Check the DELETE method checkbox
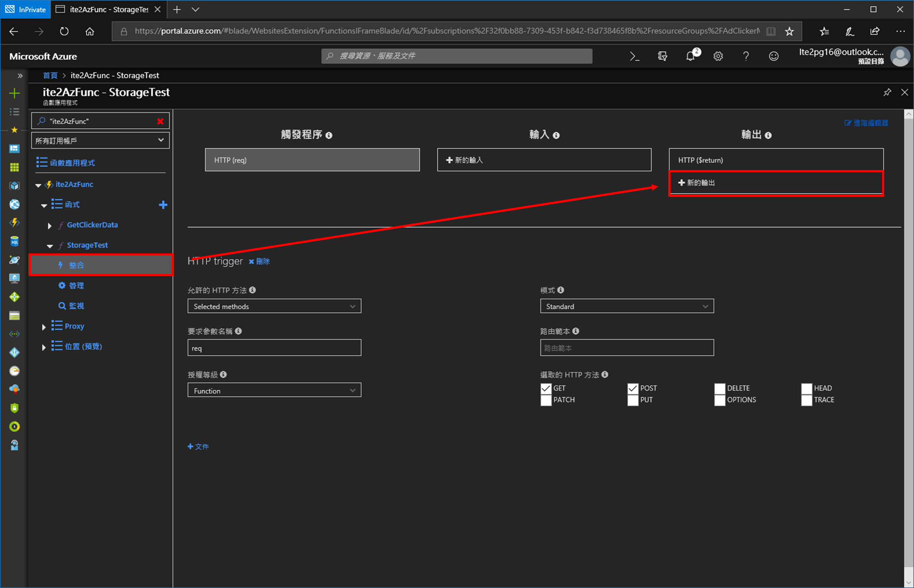The width and height of the screenshot is (914, 588). point(720,389)
